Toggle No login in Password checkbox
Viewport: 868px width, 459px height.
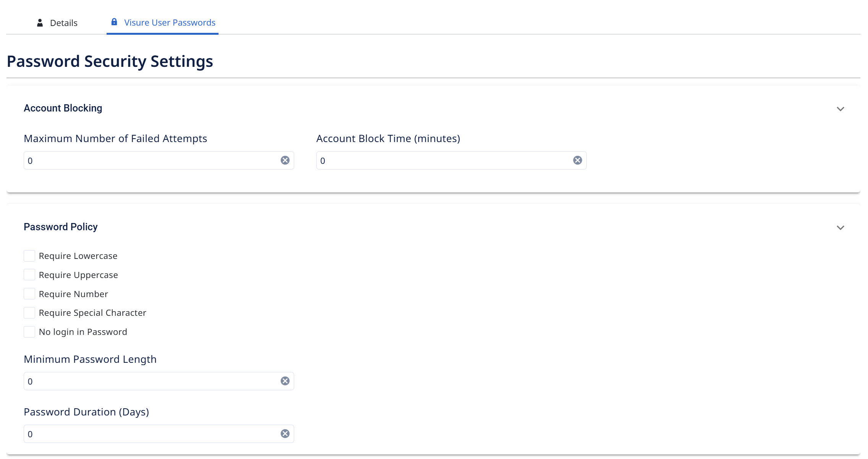[x=29, y=332]
